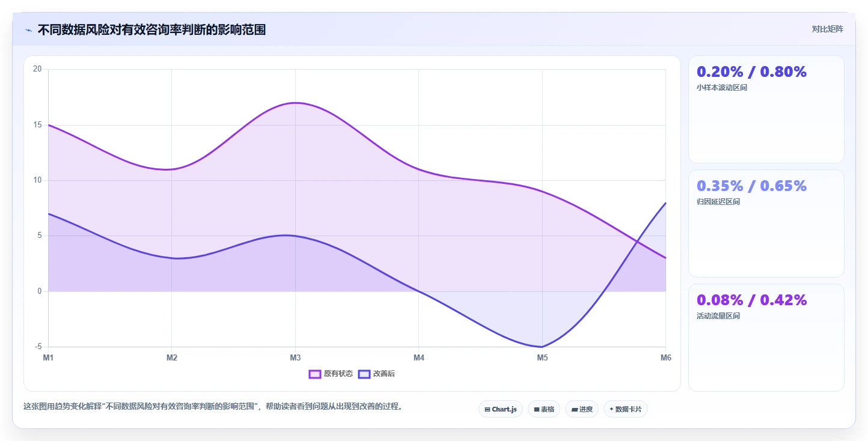868x441 pixels.
Task: Click the 0.20% / 0.80% value
Action: point(751,72)
